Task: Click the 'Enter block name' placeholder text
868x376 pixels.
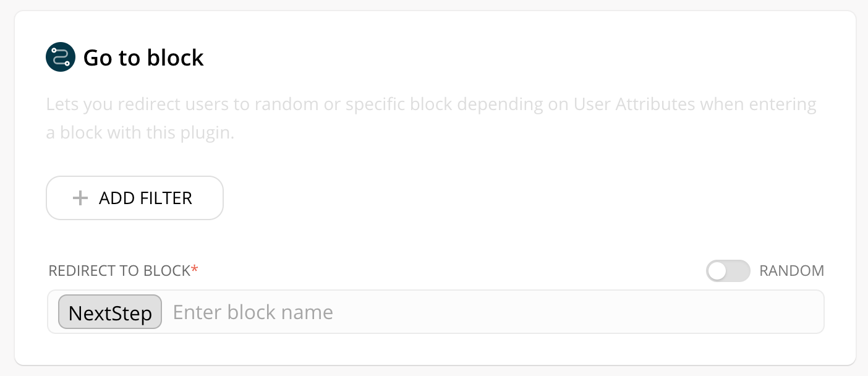Action: pyautogui.click(x=253, y=312)
